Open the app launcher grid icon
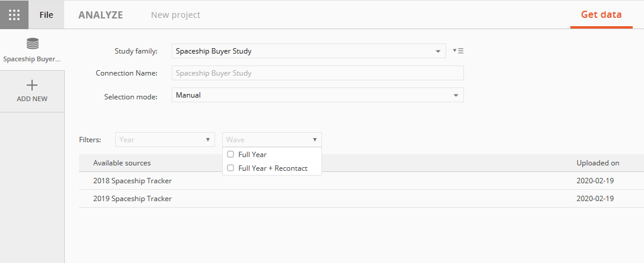This screenshot has height=263, width=644. pos(14,14)
